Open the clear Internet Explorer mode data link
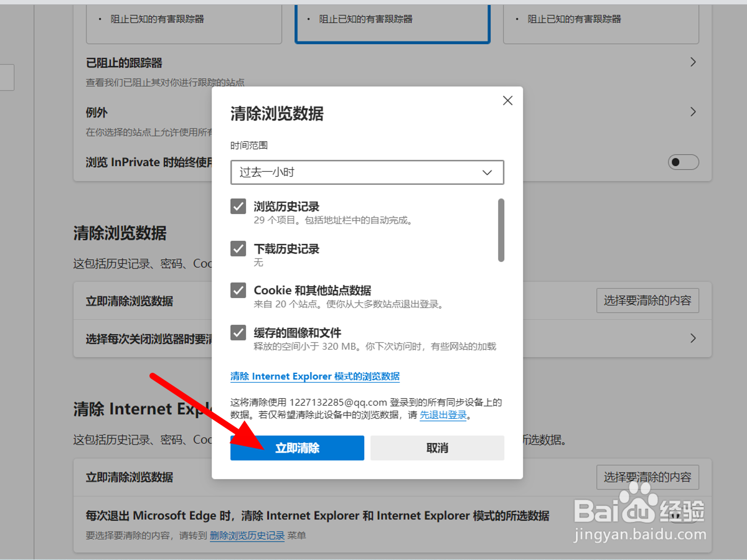Screen dimensions: 747x560 pos(315,376)
